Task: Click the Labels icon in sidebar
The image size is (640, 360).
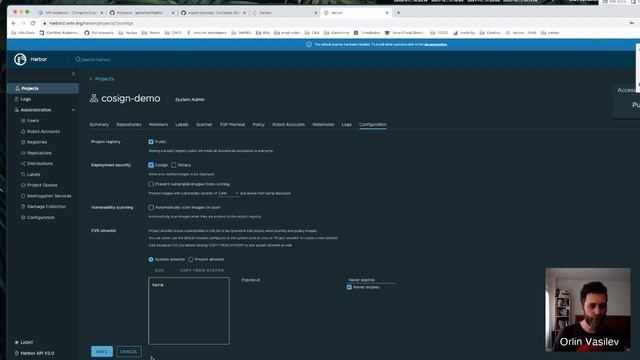Action: (23, 174)
